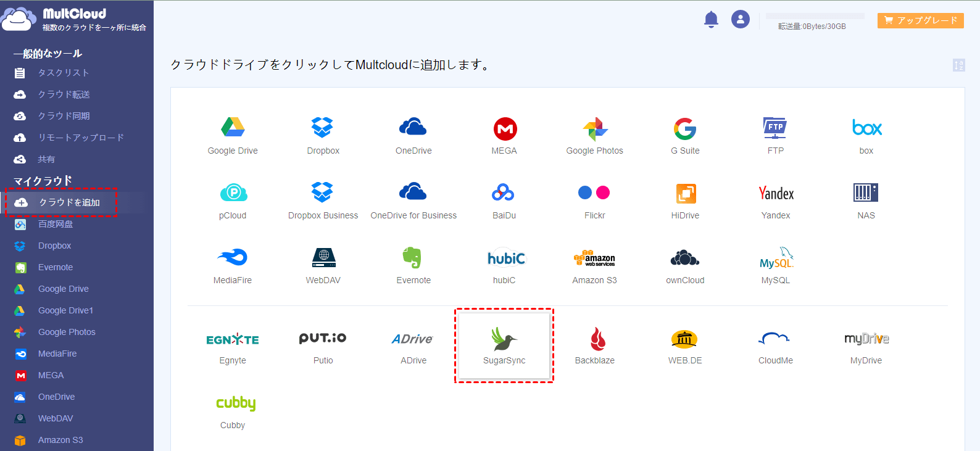Add a Flickr account
The width and height of the screenshot is (980, 451).
595,200
